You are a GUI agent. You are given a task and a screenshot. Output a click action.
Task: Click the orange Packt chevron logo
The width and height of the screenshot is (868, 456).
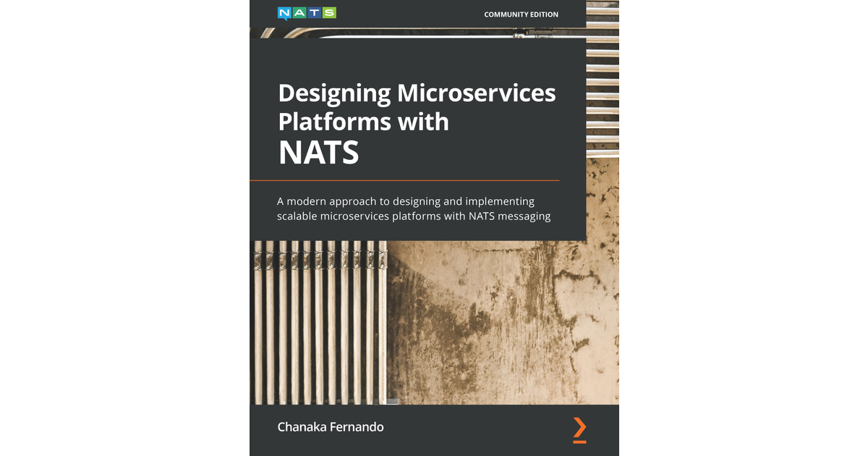pyautogui.click(x=579, y=429)
